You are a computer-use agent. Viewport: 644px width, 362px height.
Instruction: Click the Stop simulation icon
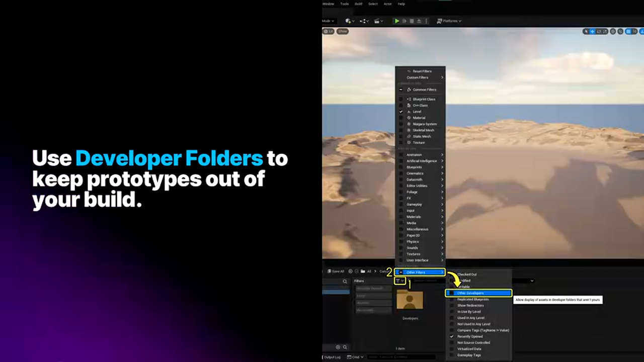(412, 21)
